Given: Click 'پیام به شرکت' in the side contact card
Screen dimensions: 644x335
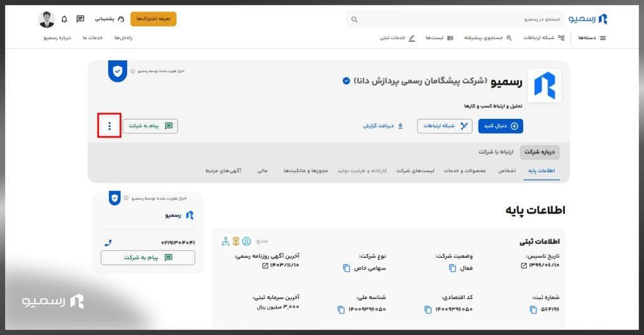Looking at the screenshot, I should tap(148, 258).
